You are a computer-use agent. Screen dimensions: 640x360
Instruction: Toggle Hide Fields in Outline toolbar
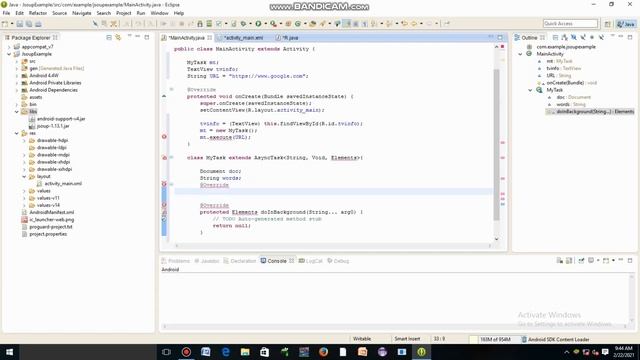pyautogui.click(x=574, y=38)
